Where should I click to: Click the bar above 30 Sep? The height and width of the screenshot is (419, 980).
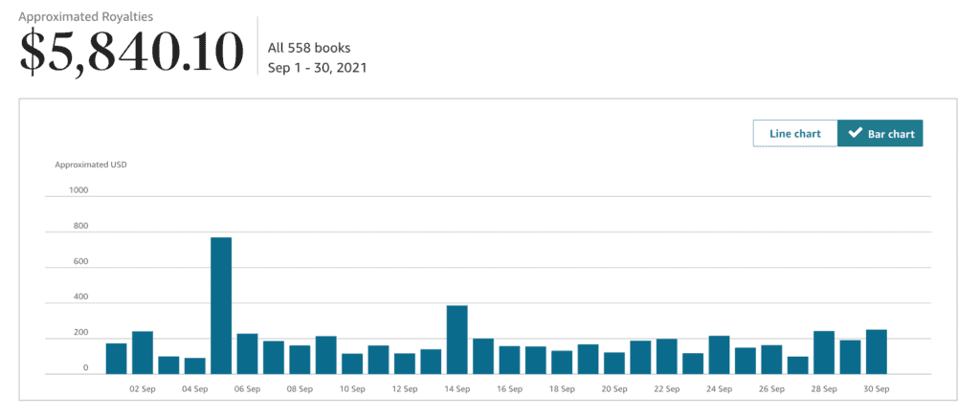click(878, 352)
